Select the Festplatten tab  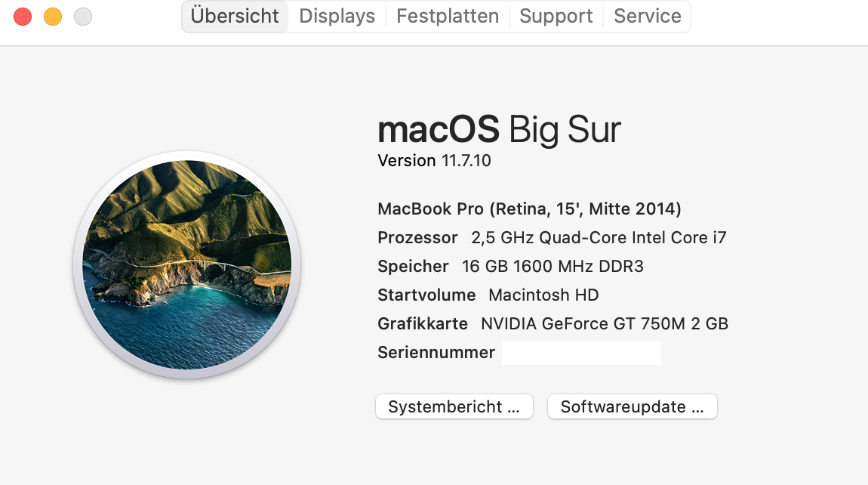(448, 16)
